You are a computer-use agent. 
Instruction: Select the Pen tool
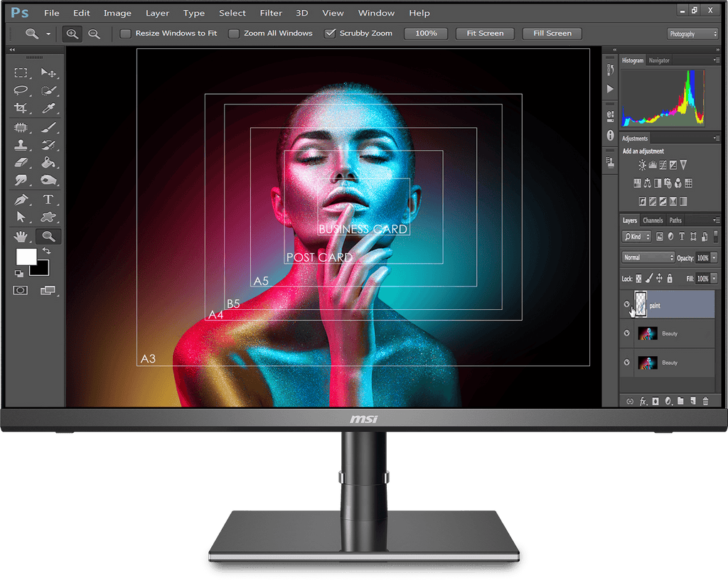point(21,199)
